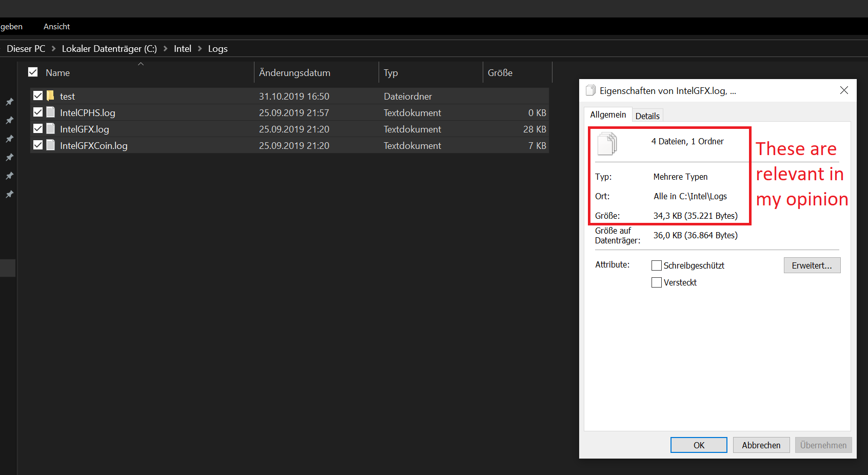Click the IntelGFXCoin.log file icon
Viewport: 868px width, 475px height.
coord(50,145)
